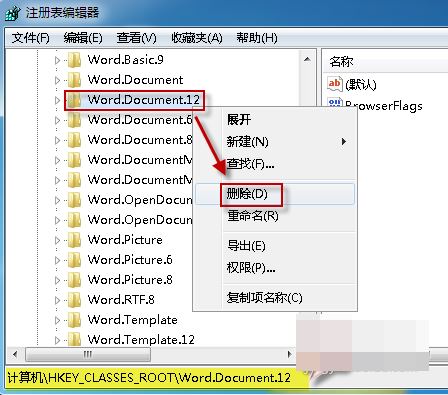Expand the Word.Document tree node

57,80
